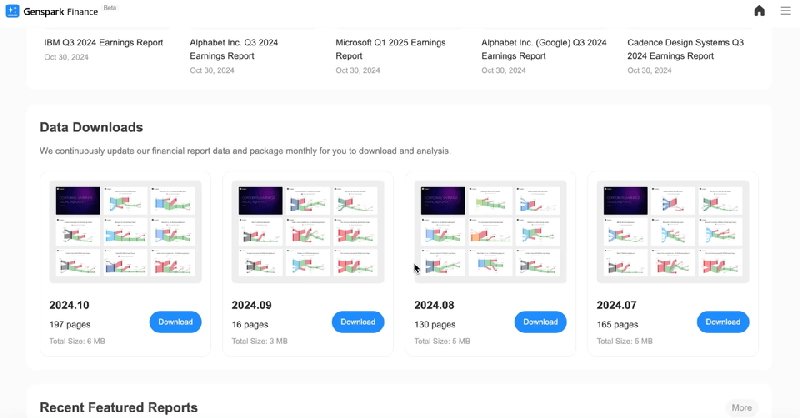
Task: Open Alphabet Inc. (Google) Q3 2024 report
Action: click(544, 49)
